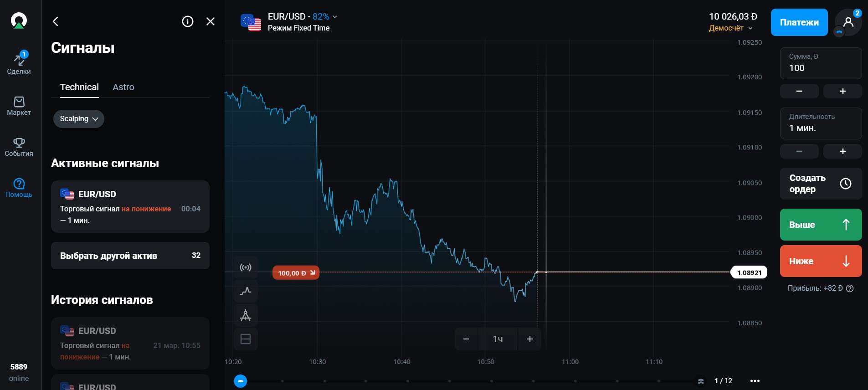Open the user profile avatar menu

(848, 22)
